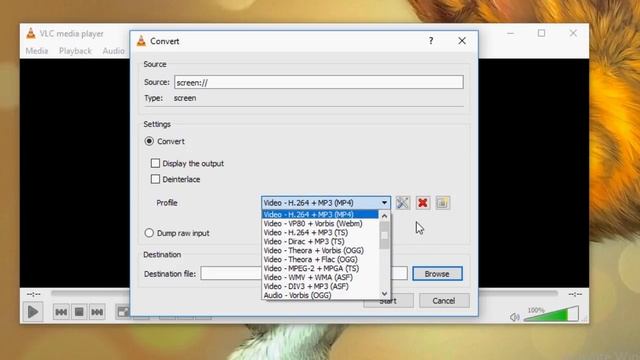Click the Destination file input field
This screenshot has height=360, width=640.
tap(304, 273)
